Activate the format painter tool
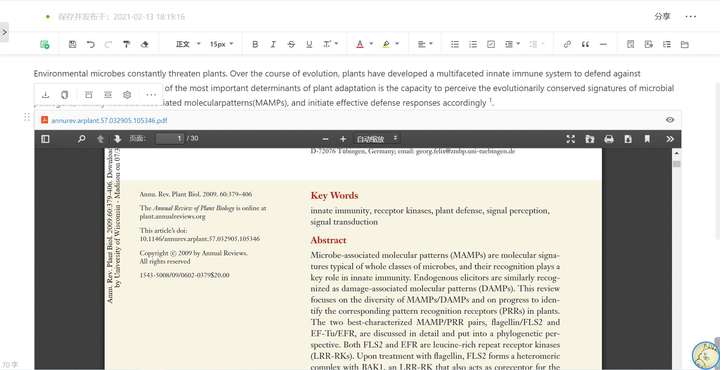 [x=126, y=45]
